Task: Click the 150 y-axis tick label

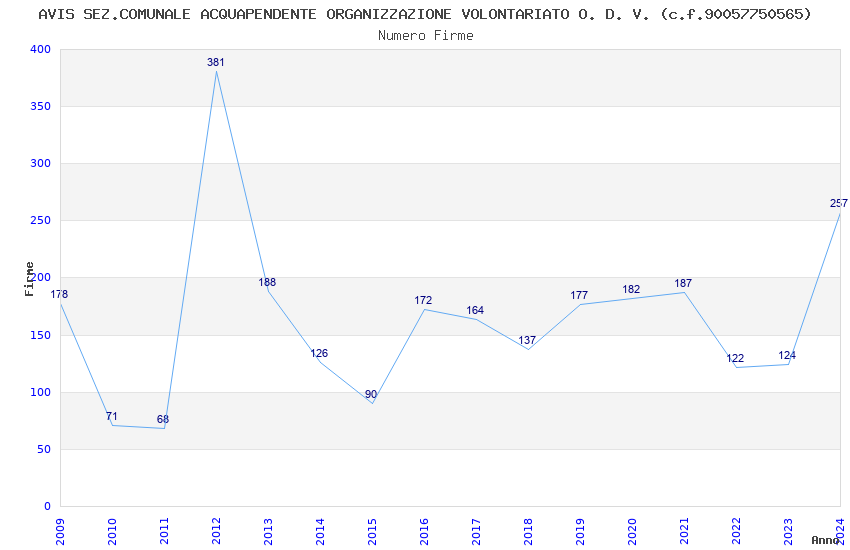Action: (x=41, y=335)
